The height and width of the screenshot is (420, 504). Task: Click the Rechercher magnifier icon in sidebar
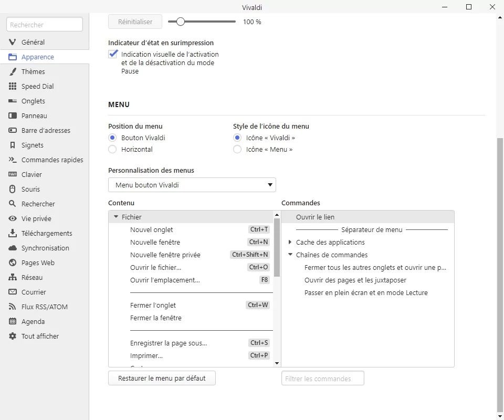point(12,204)
